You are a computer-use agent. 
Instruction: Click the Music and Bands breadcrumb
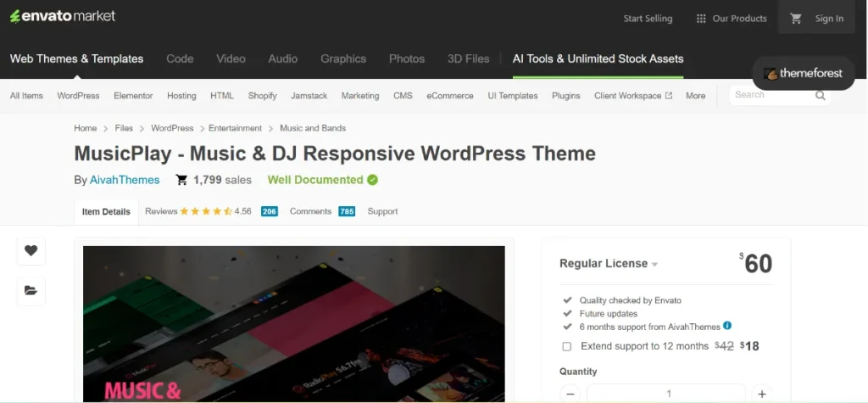coord(313,128)
